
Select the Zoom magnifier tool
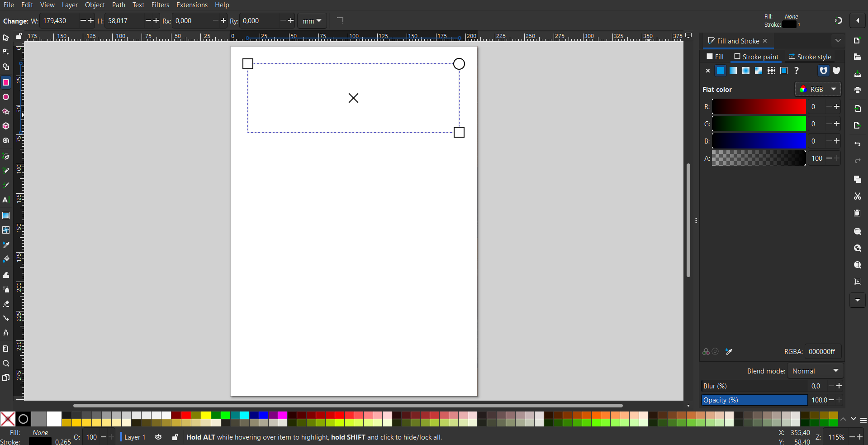(x=6, y=364)
